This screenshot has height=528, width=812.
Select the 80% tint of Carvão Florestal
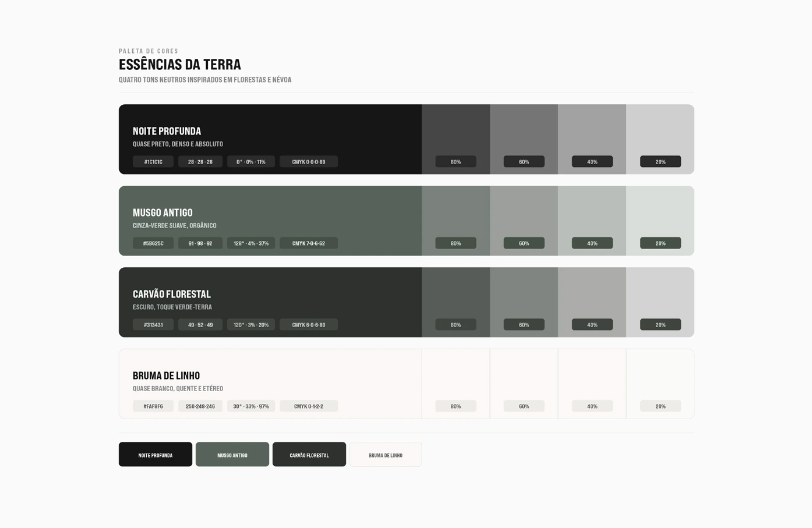[x=456, y=302]
